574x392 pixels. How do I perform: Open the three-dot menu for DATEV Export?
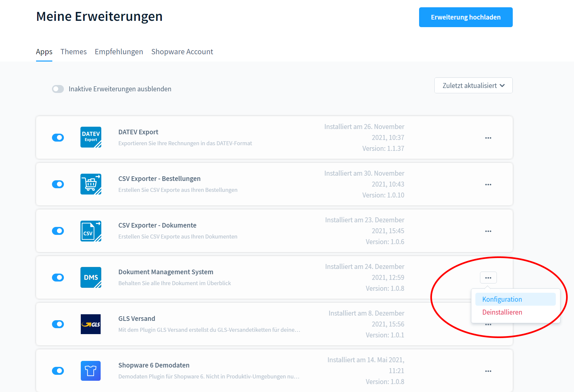[488, 138]
